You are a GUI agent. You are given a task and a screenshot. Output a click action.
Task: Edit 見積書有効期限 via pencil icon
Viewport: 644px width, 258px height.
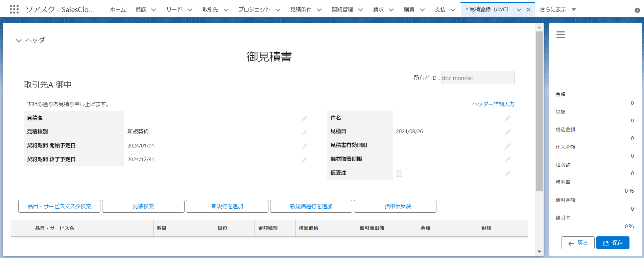click(508, 146)
